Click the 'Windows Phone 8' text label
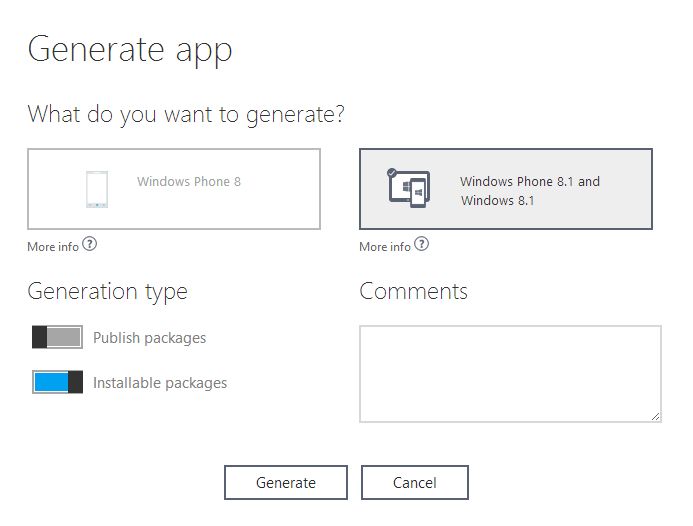 pos(189,182)
